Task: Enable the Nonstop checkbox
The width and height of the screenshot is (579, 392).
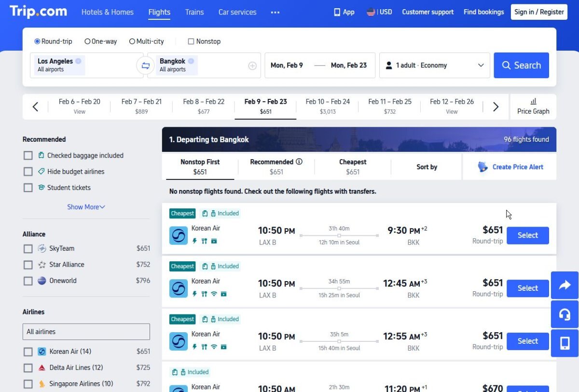Action: point(191,41)
